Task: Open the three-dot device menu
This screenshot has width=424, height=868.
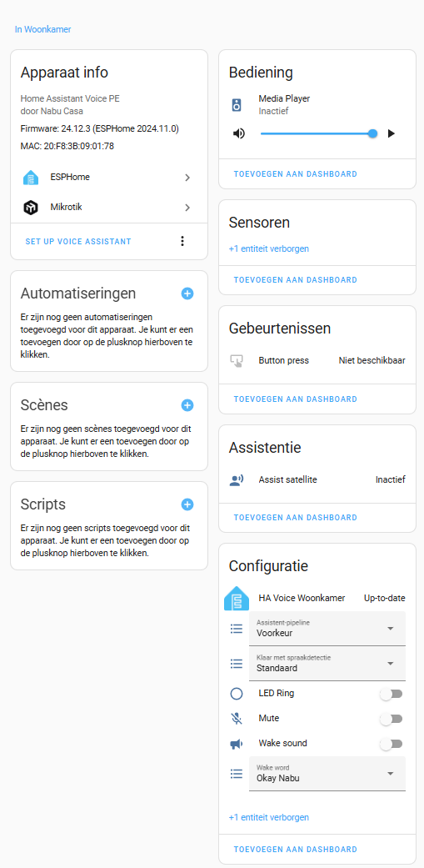Action: 182,241
